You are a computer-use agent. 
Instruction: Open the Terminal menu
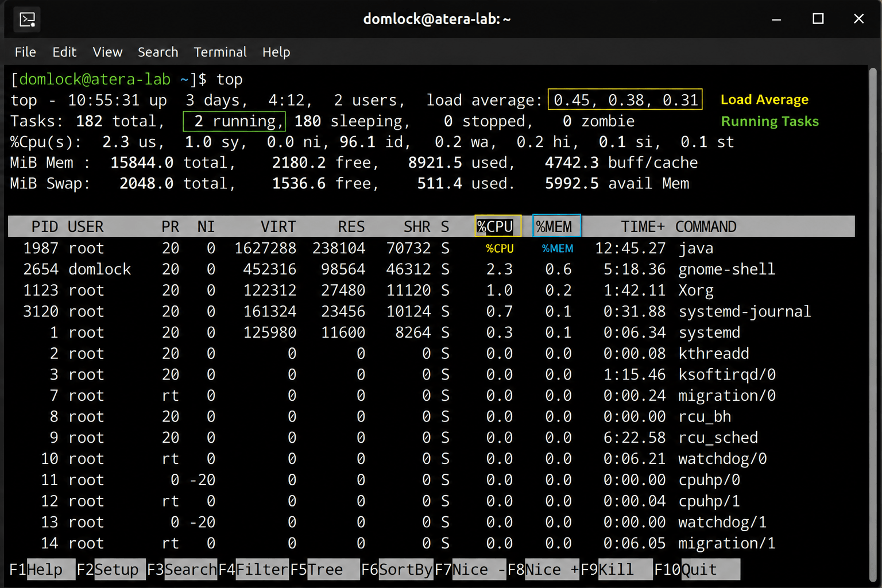point(220,52)
